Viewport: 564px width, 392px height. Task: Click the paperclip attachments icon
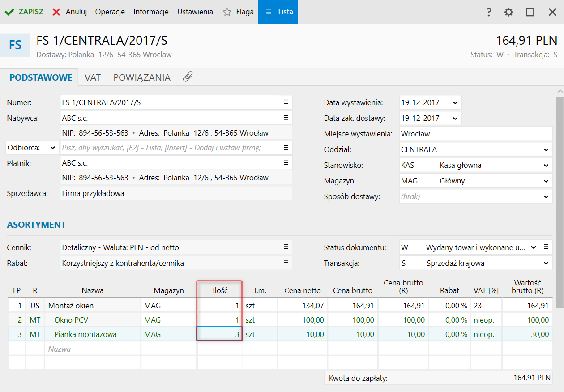[x=188, y=77]
